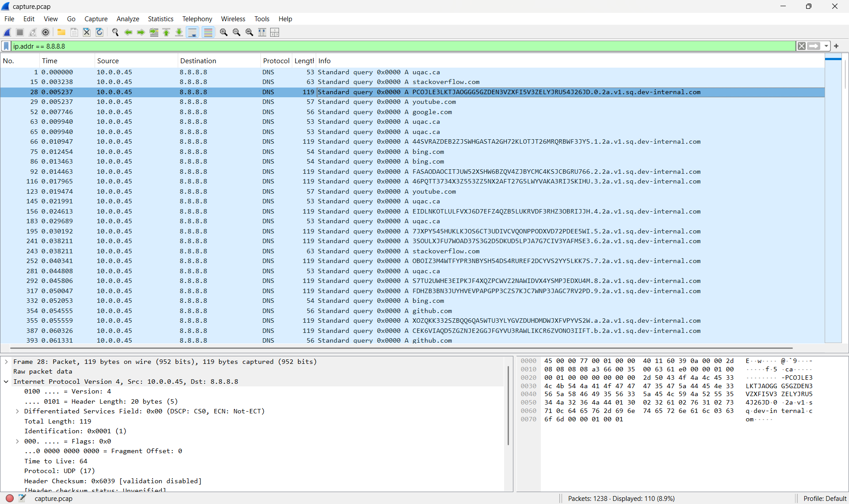The height and width of the screenshot is (504, 849).
Task: Start capturing packets with shark fin icon
Action: pos(8,32)
